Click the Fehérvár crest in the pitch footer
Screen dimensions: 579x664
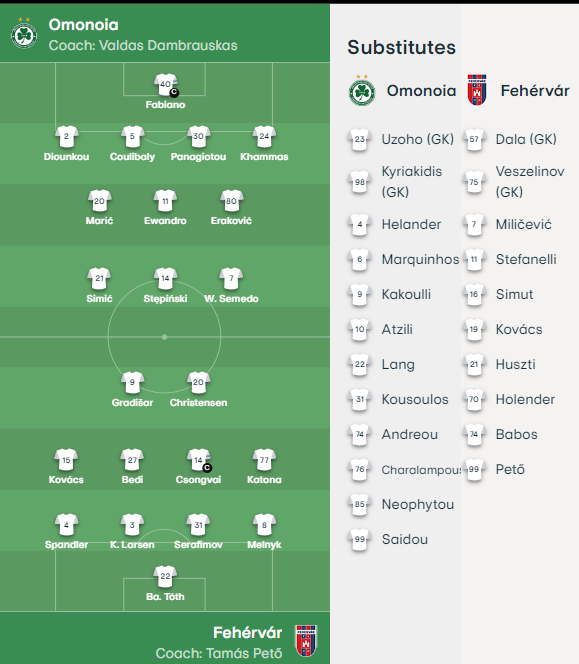pos(306,641)
